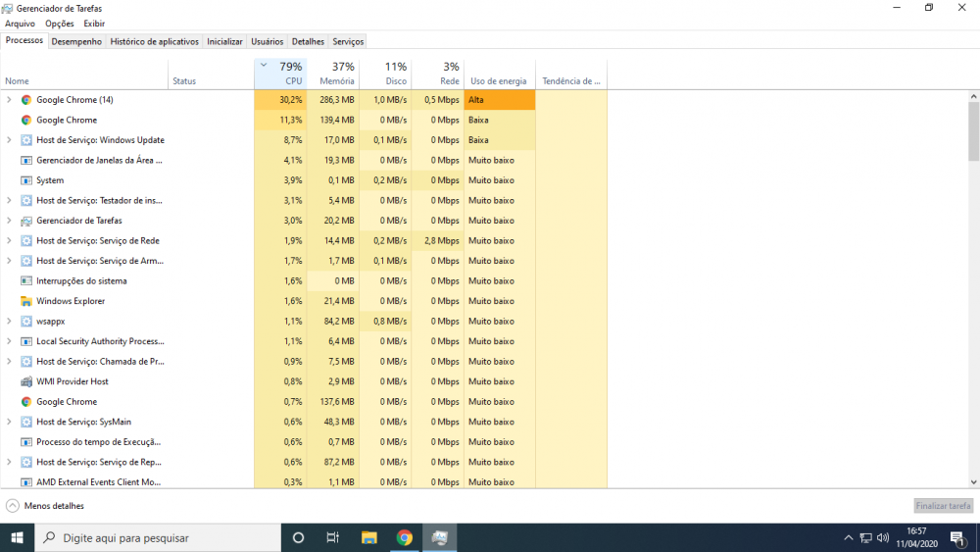Expand Host de Serviço: Windows Update
Viewport: 980px width, 552px height.
click(x=9, y=140)
